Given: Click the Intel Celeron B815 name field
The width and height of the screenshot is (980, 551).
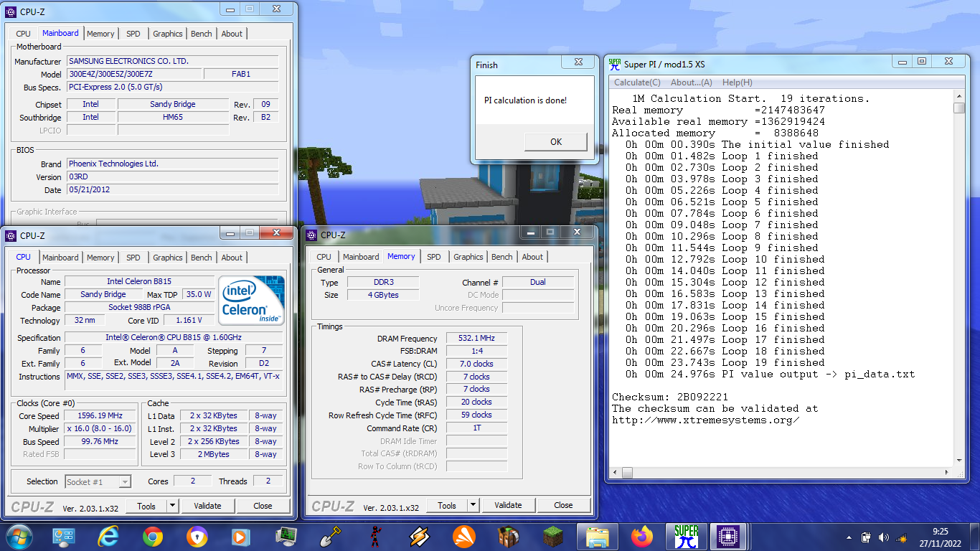Looking at the screenshot, I should coord(139,282).
